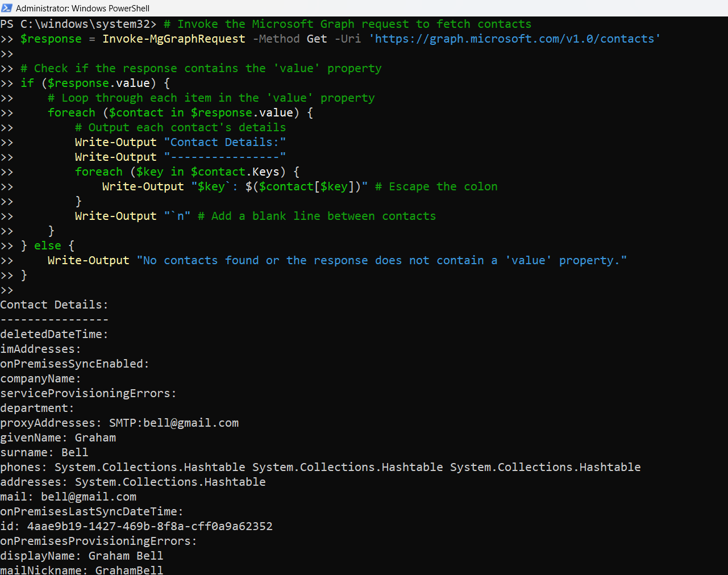Click the '# Escape the colon' comment

(436, 186)
